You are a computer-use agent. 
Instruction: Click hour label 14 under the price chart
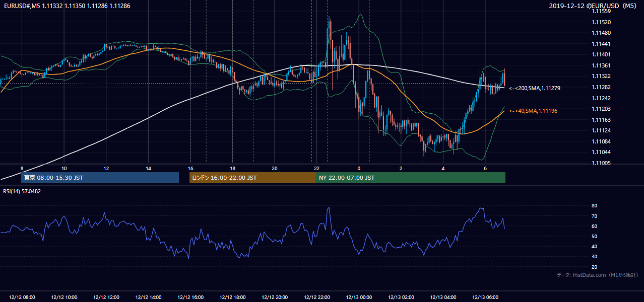tap(148, 168)
